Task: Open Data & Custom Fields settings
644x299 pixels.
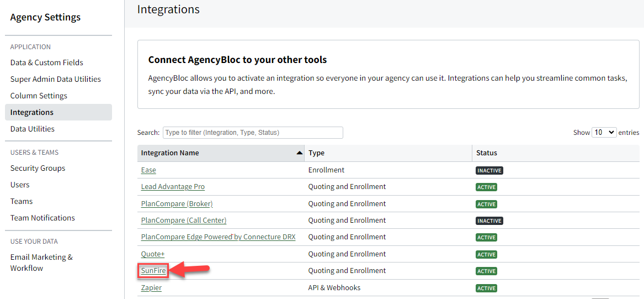Action: click(46, 62)
